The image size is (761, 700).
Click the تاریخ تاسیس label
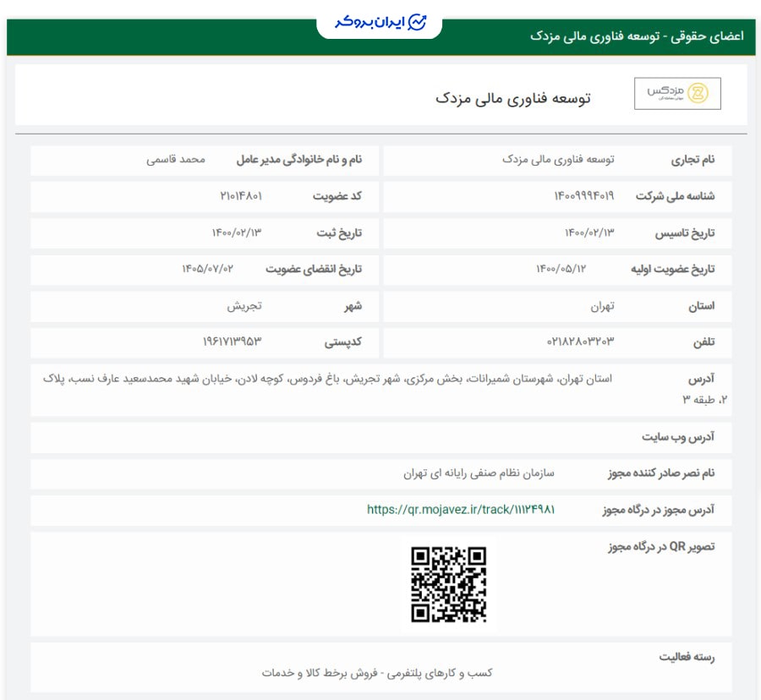[685, 233]
